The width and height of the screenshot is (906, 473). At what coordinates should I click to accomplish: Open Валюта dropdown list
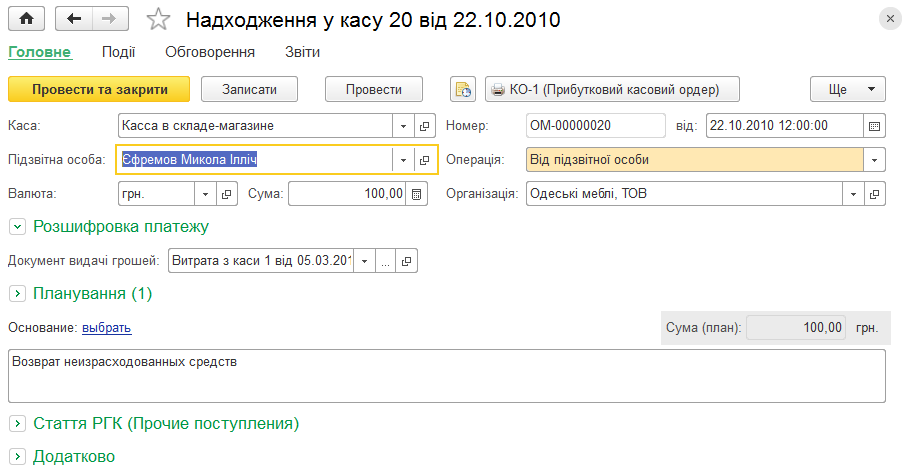click(x=205, y=194)
